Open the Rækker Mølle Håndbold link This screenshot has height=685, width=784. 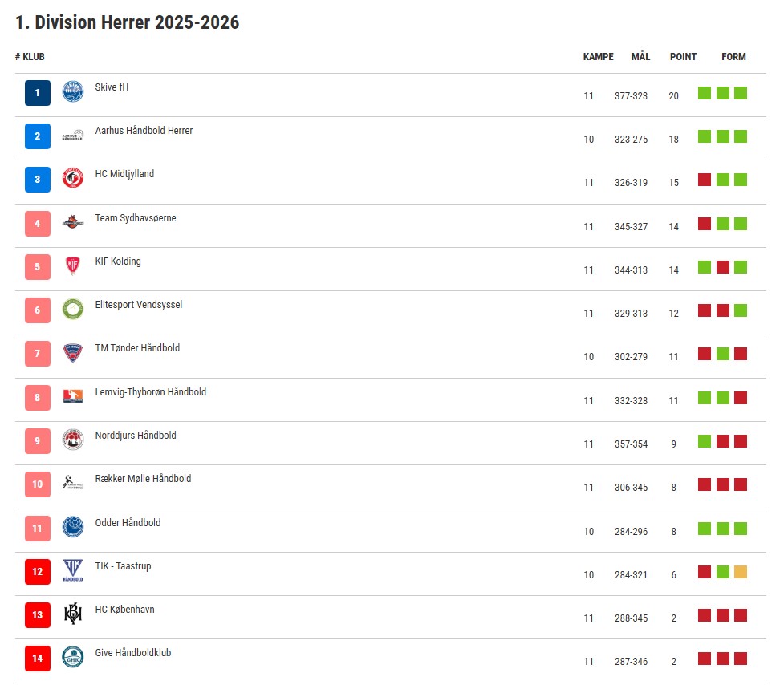point(143,479)
